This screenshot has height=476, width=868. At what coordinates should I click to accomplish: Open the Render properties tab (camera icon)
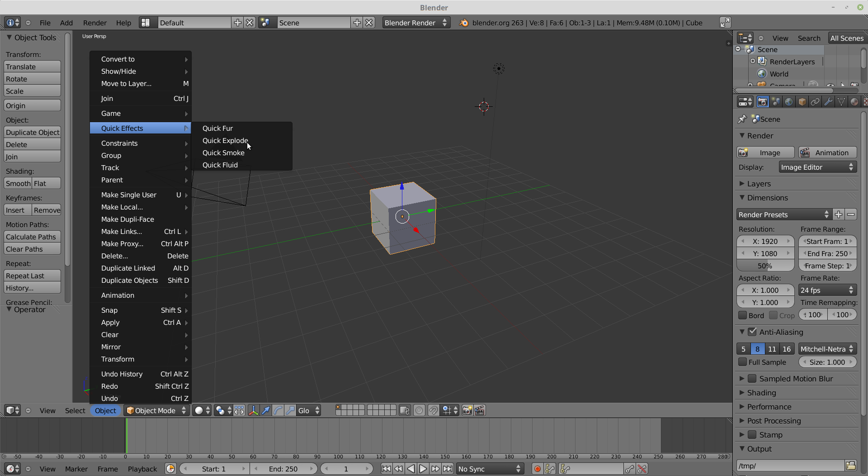tap(763, 102)
